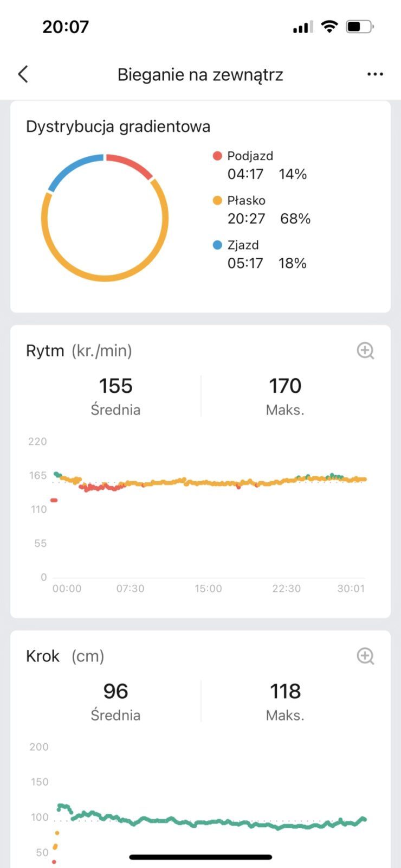The height and width of the screenshot is (868, 401).
Task: Tap the maximum stride value 118
Action: tap(285, 692)
